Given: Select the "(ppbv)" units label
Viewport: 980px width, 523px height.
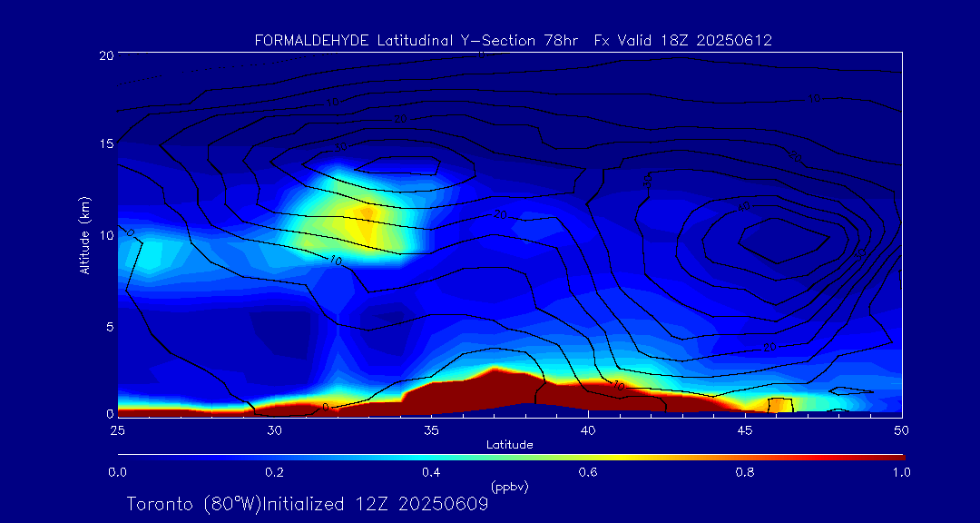Looking at the screenshot, I should [511, 486].
